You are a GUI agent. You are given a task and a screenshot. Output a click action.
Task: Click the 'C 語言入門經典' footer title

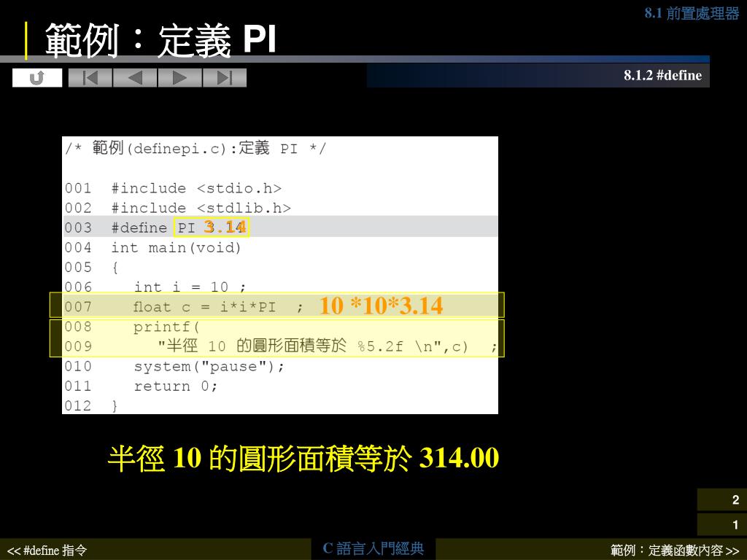pyautogui.click(x=373, y=548)
